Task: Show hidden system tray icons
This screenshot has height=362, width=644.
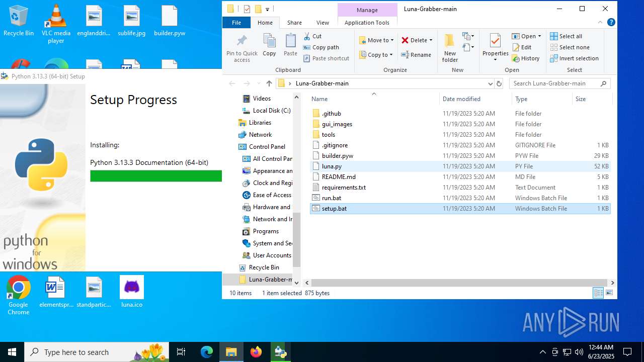Action: point(542,352)
